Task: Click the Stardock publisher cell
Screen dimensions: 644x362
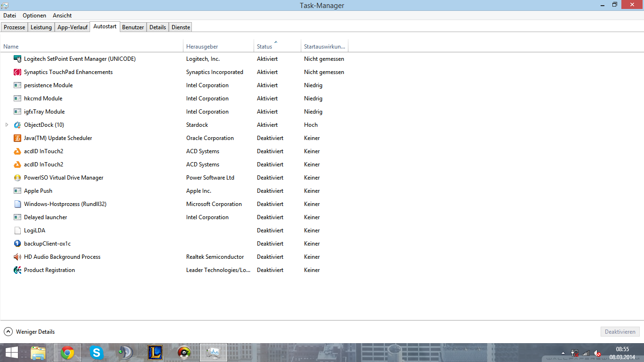Action: [197, 125]
